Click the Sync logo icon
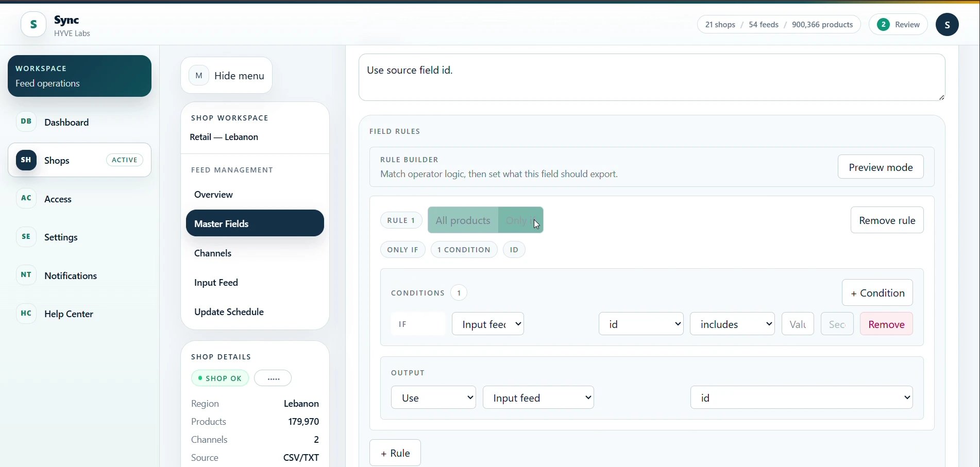This screenshot has width=980, height=467. pyautogui.click(x=33, y=25)
